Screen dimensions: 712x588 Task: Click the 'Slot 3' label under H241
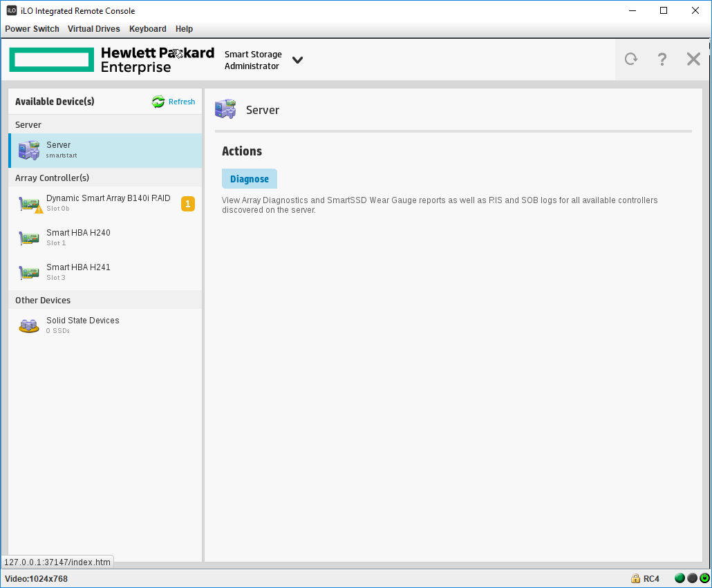pos(56,278)
